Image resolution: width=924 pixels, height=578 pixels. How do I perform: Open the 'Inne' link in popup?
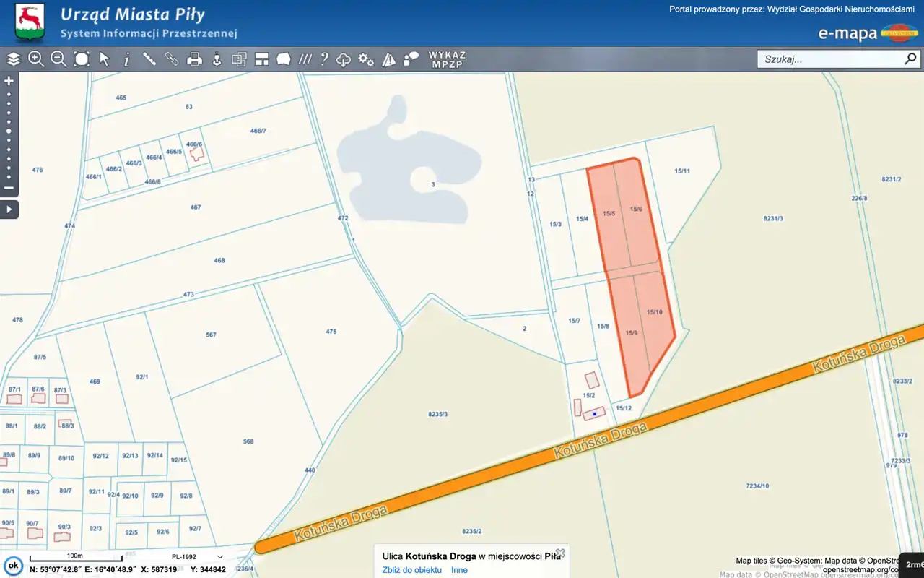coord(459,570)
